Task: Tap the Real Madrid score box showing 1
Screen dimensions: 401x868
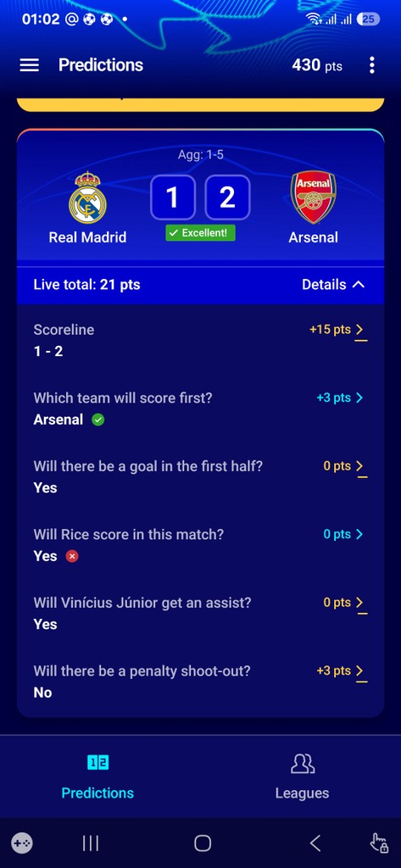Action: (173, 198)
